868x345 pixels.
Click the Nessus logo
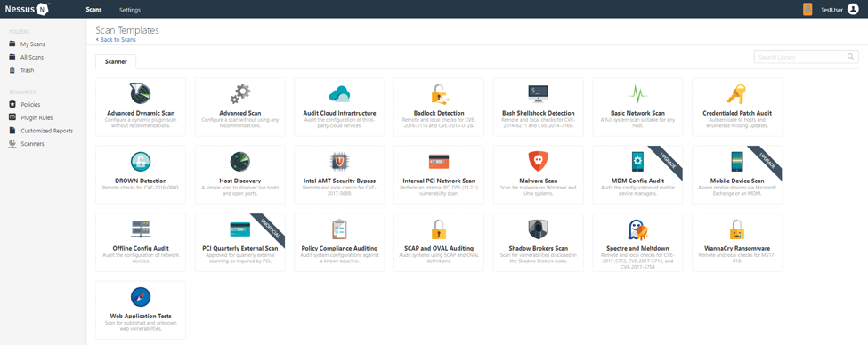coord(27,9)
